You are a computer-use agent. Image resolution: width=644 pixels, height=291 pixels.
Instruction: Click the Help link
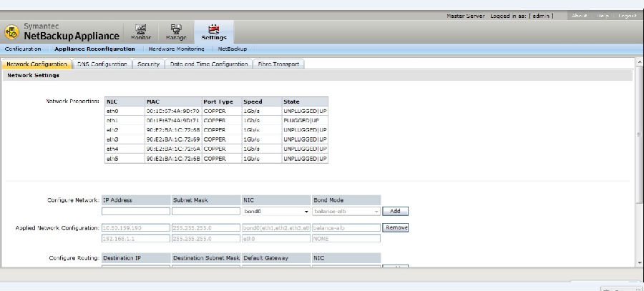coord(602,16)
